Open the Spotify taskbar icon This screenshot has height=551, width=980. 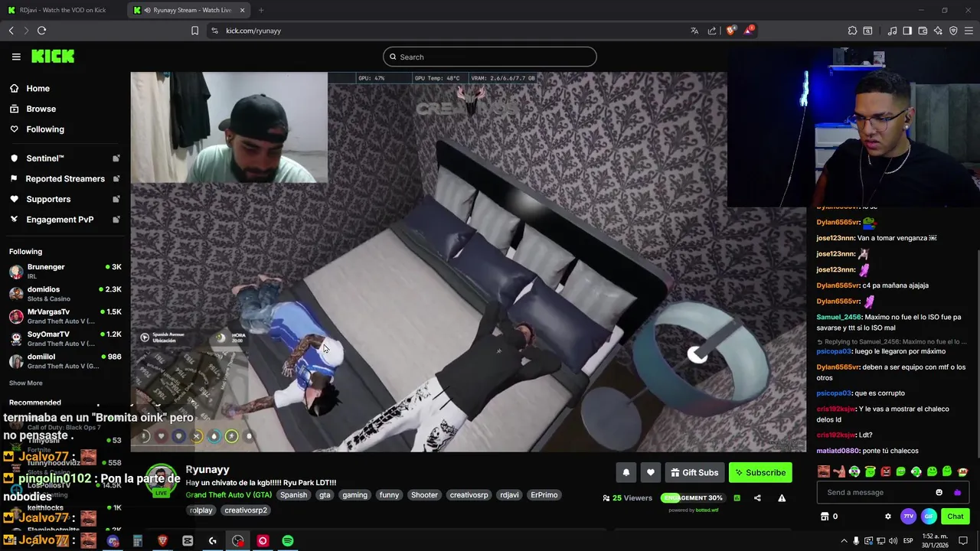point(288,541)
